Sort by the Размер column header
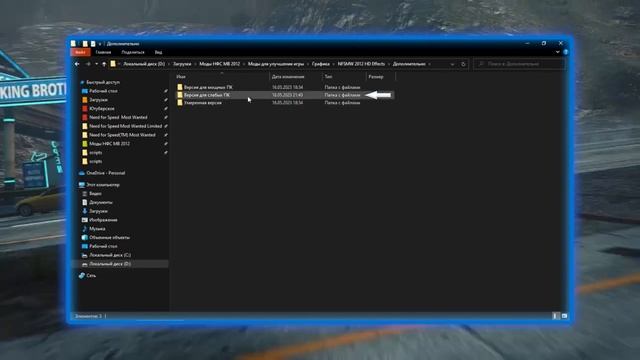Image resolution: width=640 pixels, height=360 pixels. click(x=376, y=77)
